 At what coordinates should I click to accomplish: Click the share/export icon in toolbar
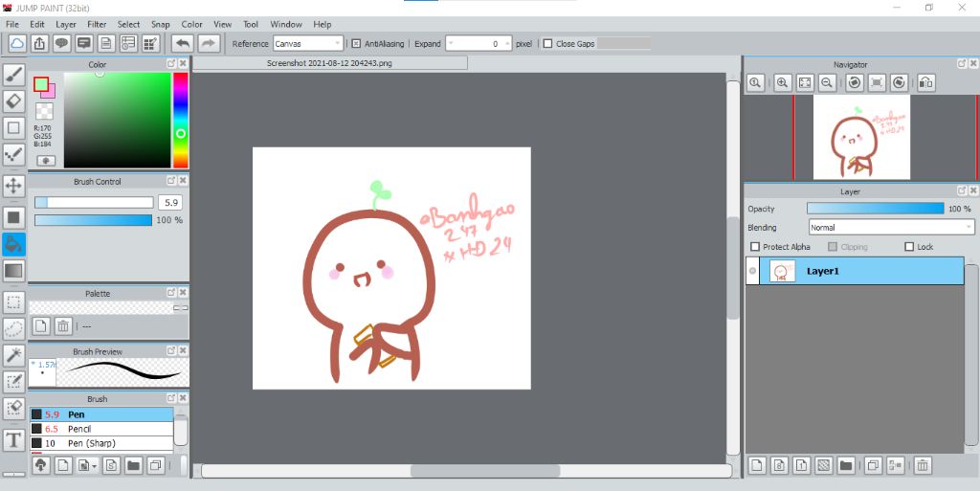pos(39,44)
